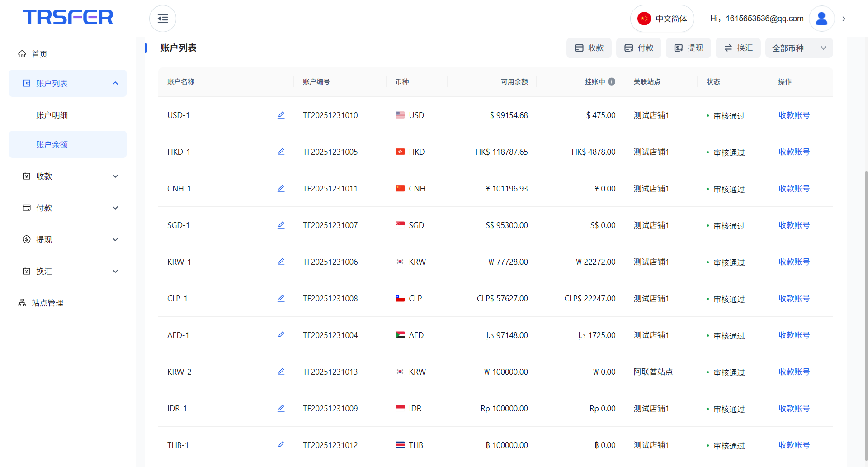Click the user avatar icon
Screen dimensions: 868x467
point(821,19)
